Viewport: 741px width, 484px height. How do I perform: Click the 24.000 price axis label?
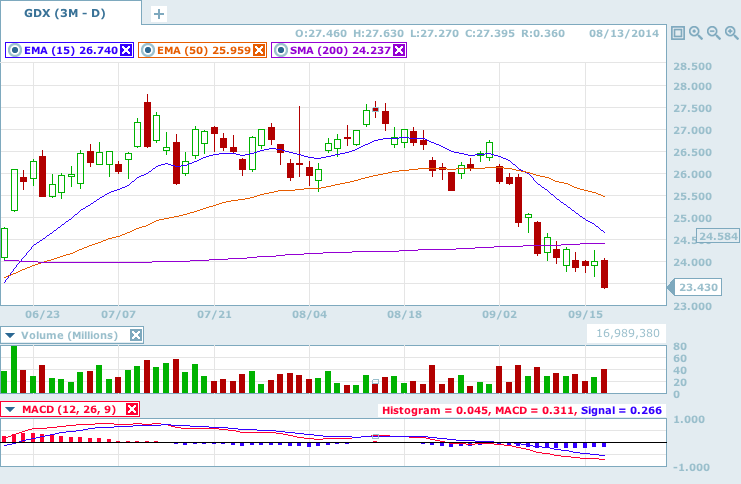[692, 262]
